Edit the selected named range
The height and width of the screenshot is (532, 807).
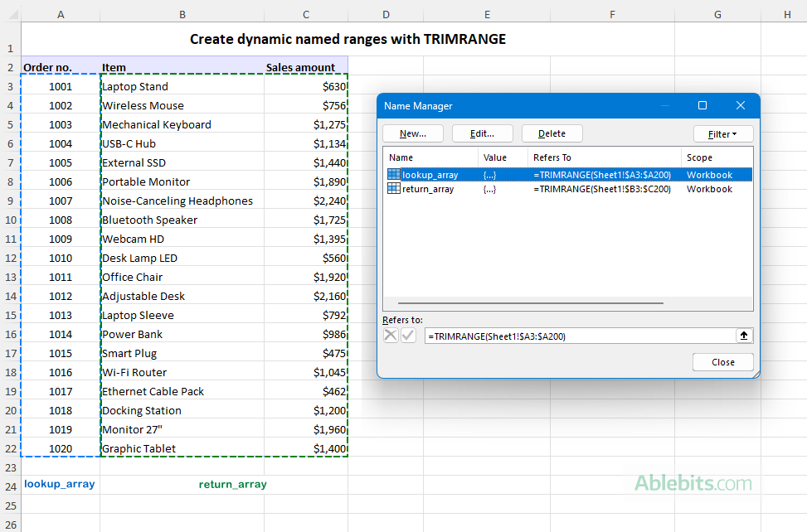(482, 133)
